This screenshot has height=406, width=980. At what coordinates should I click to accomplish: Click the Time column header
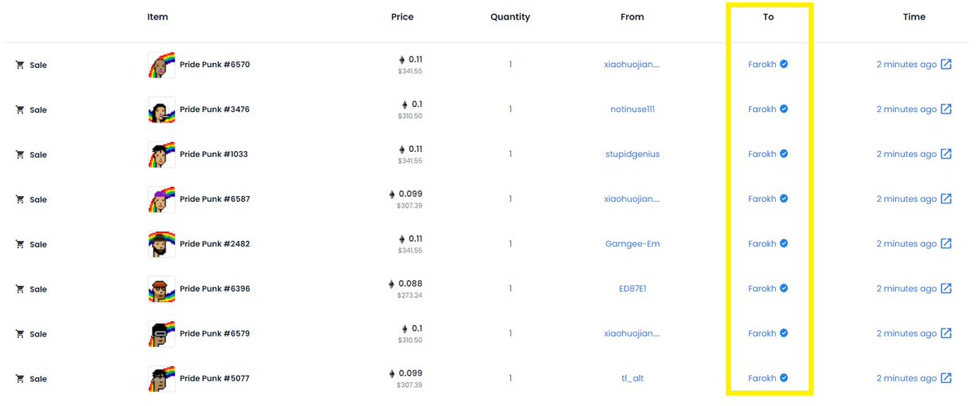(915, 17)
